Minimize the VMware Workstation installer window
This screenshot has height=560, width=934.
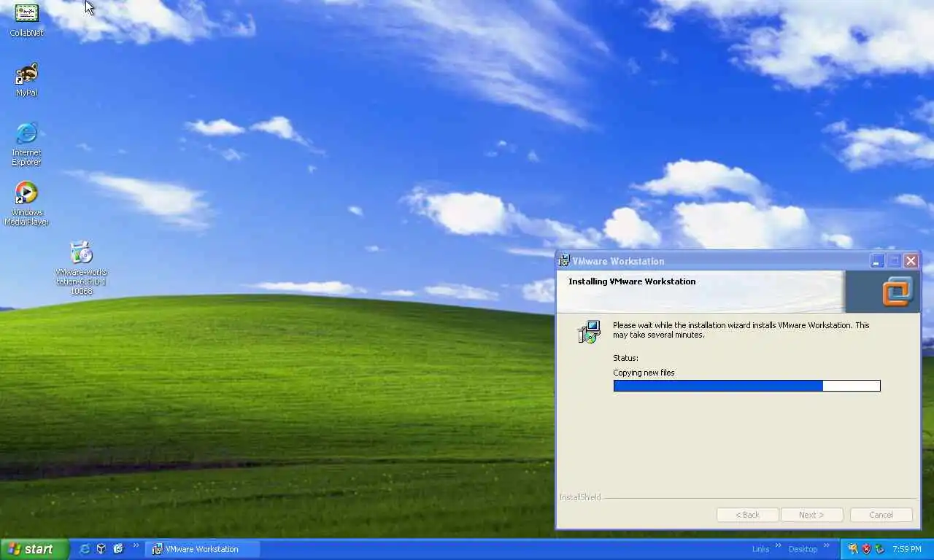pyautogui.click(x=878, y=261)
